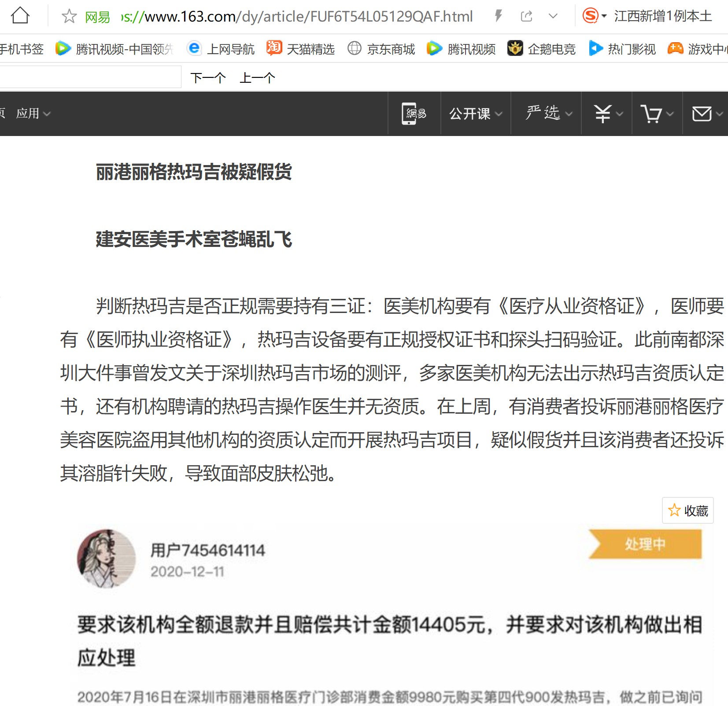Click the 游戏中心 gamepad icon
The height and width of the screenshot is (706, 728).
coord(676,48)
